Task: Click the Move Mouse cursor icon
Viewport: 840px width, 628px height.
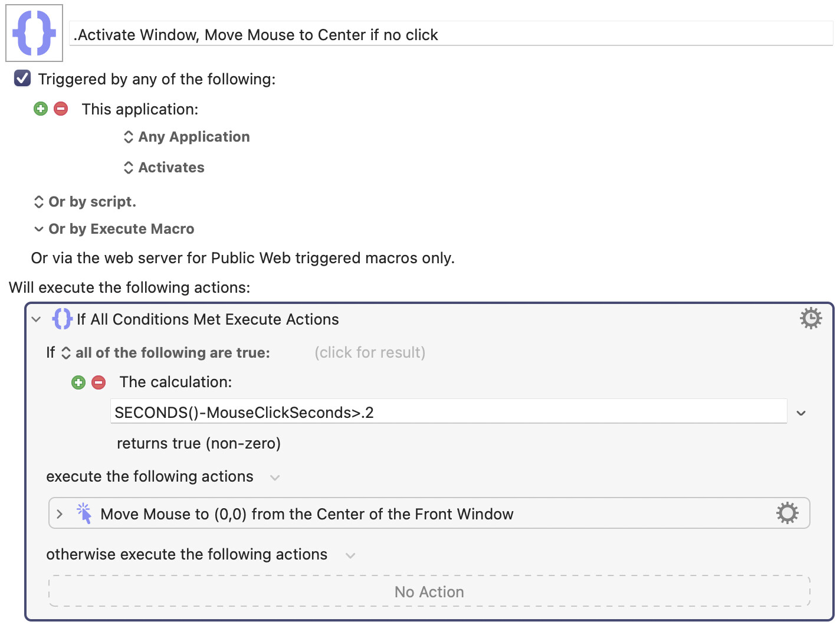Action: pos(84,513)
